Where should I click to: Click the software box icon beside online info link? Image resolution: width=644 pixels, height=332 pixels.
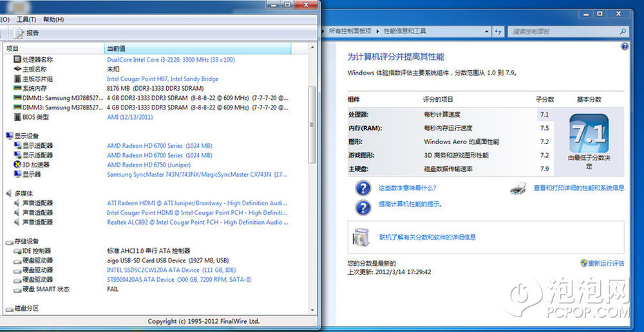(x=361, y=237)
